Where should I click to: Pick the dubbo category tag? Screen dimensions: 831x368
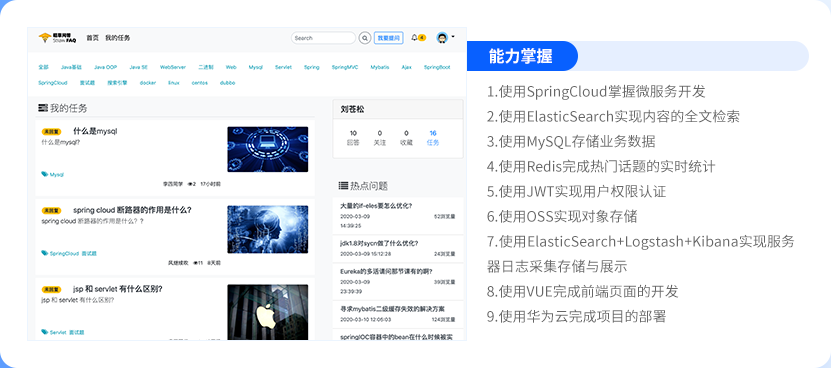coord(227,83)
